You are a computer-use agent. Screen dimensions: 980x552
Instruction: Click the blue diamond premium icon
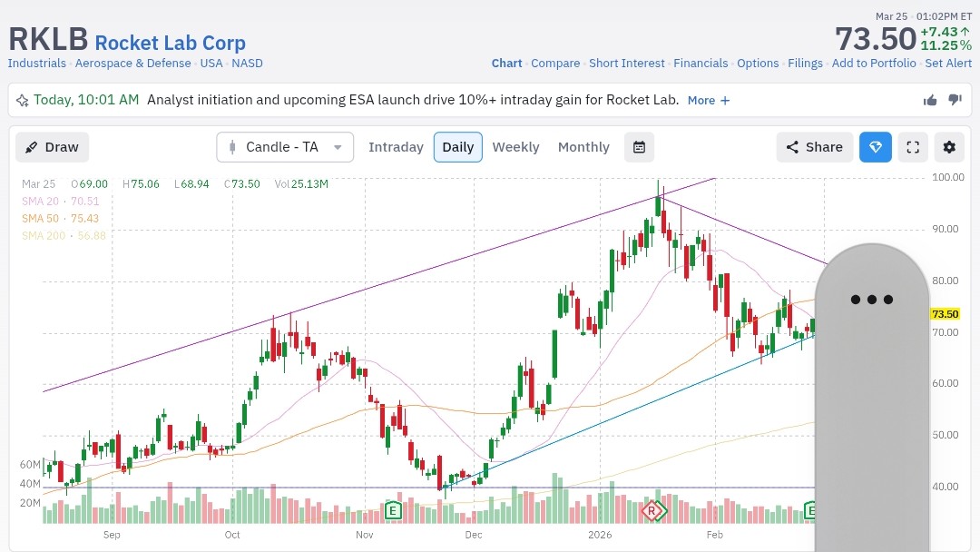click(x=876, y=147)
